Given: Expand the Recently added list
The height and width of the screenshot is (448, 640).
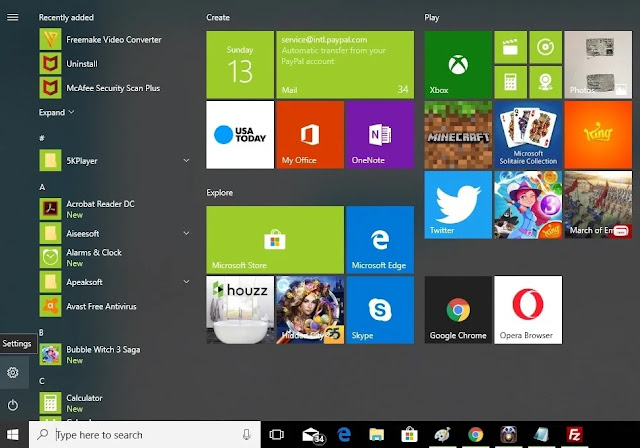Looking at the screenshot, I should pos(56,112).
